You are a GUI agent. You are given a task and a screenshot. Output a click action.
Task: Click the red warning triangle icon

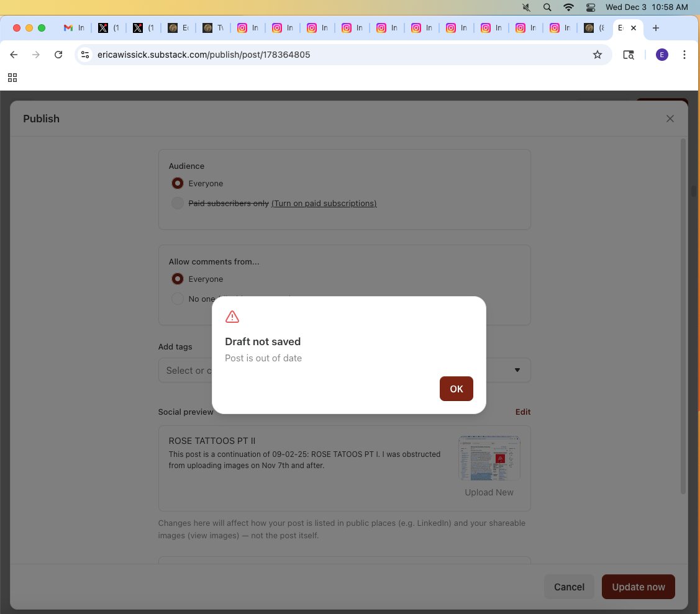point(232,317)
